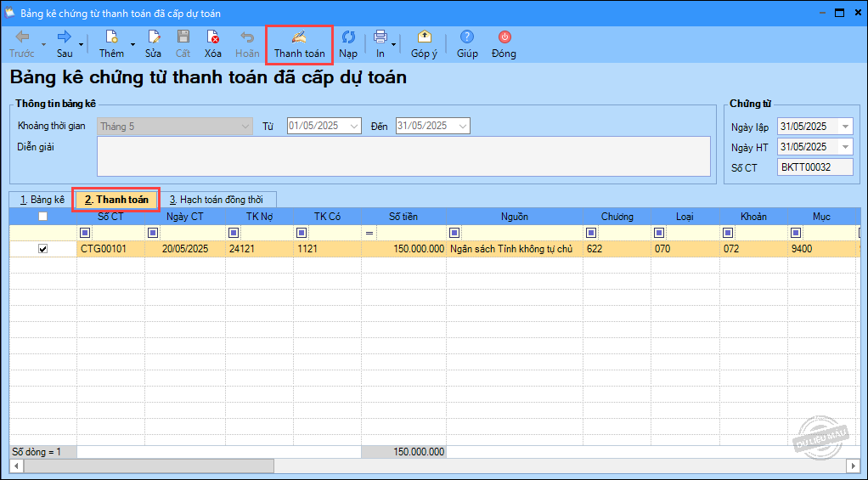Screen dimensions: 868x480
Task: Click the Đóng (close) power icon
Action: click(504, 37)
